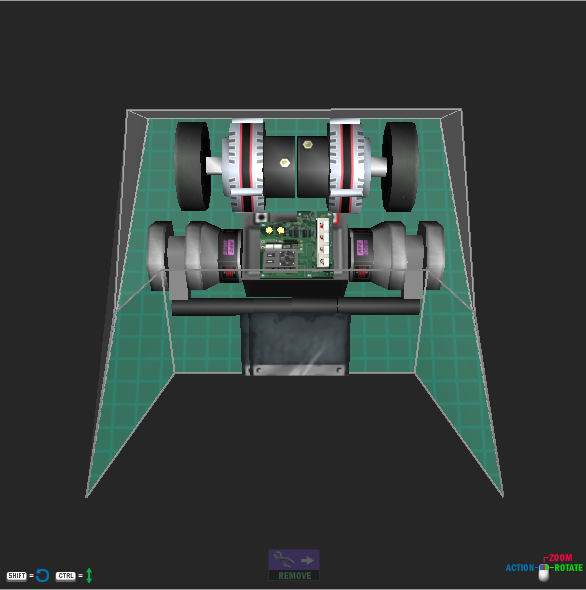The width and height of the screenshot is (586, 590).
Task: Click the pliers icon above REMOVE
Action: click(x=284, y=560)
